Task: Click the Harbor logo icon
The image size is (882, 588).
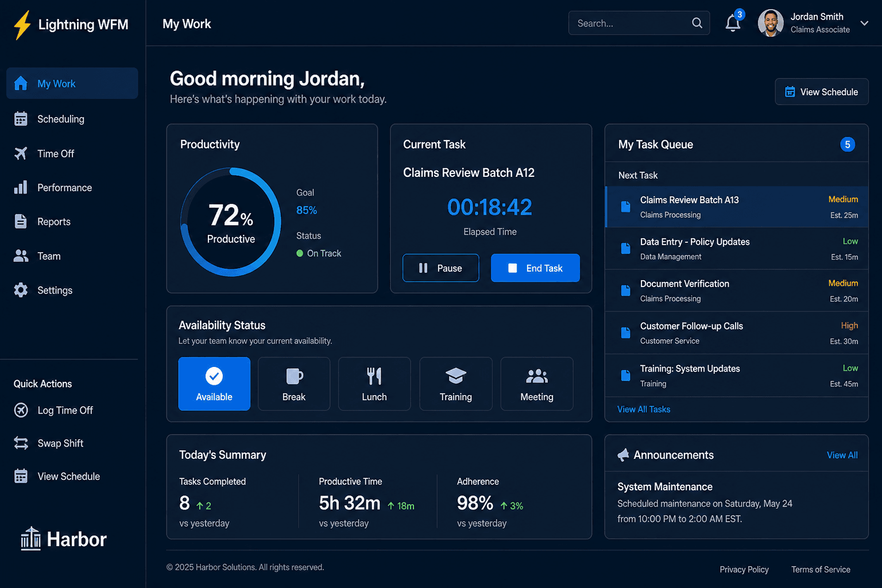Action: [x=30, y=539]
